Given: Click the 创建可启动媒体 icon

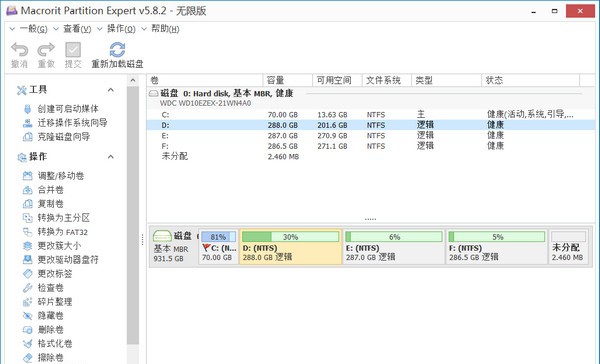Looking at the screenshot, I should click(x=28, y=109).
